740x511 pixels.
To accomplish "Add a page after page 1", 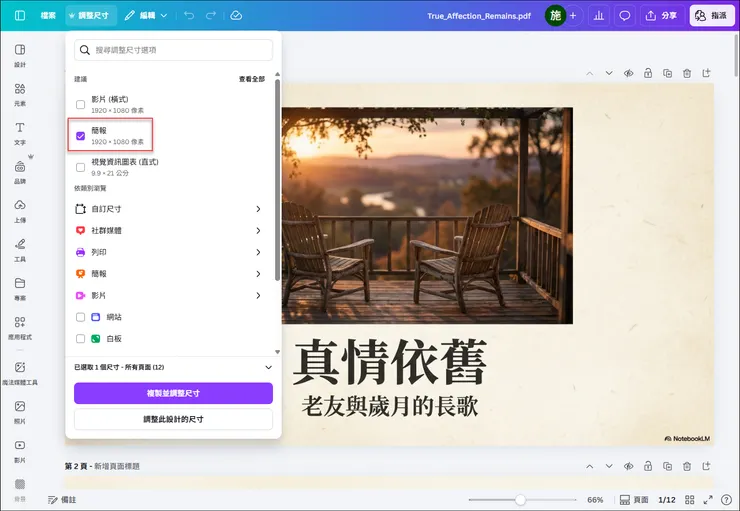I will click(x=706, y=73).
